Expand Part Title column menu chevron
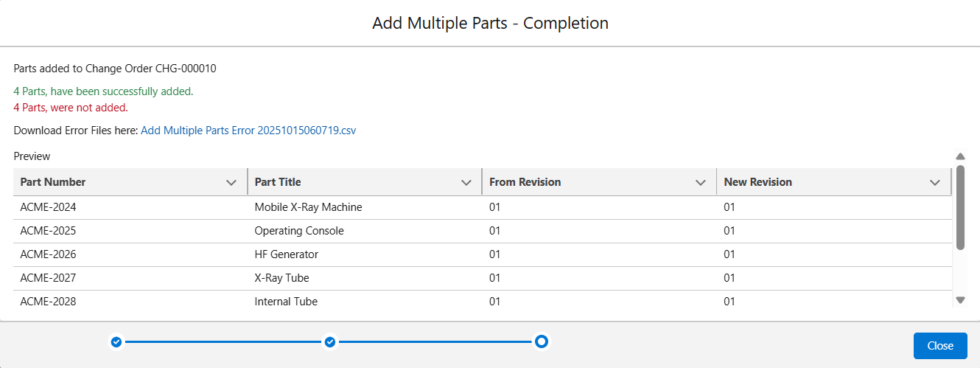 [466, 183]
